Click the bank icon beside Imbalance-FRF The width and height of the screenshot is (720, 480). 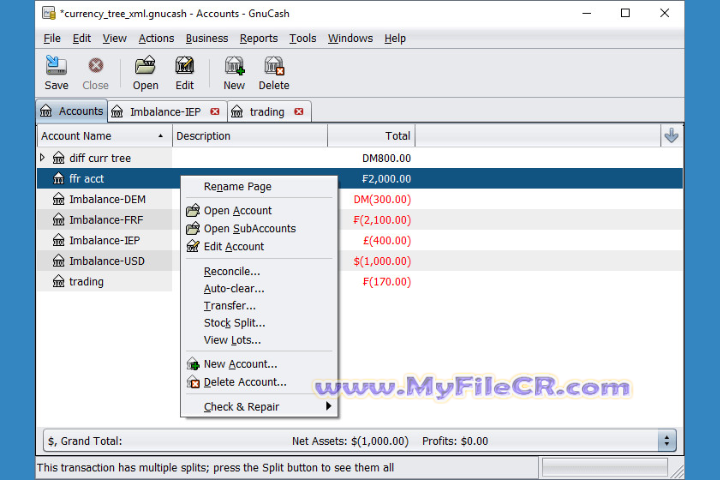pyautogui.click(x=58, y=220)
